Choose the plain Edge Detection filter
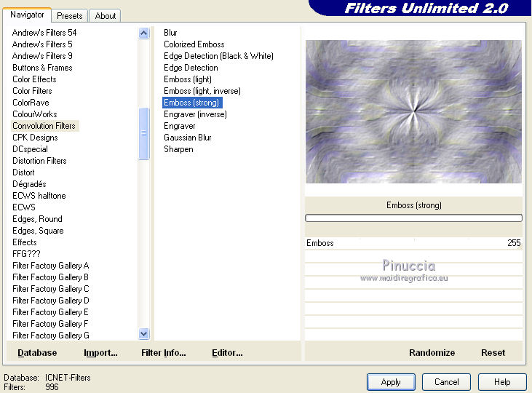This screenshot has height=393, width=532. (x=191, y=68)
